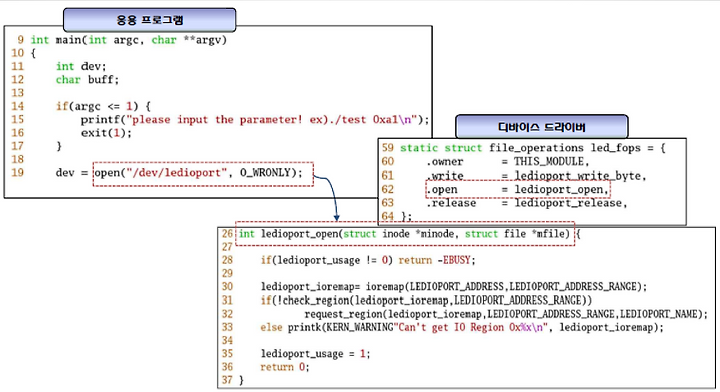The width and height of the screenshot is (720, 392).
Task: Click the '.release = ledioport_release,' line
Action: click(x=526, y=203)
